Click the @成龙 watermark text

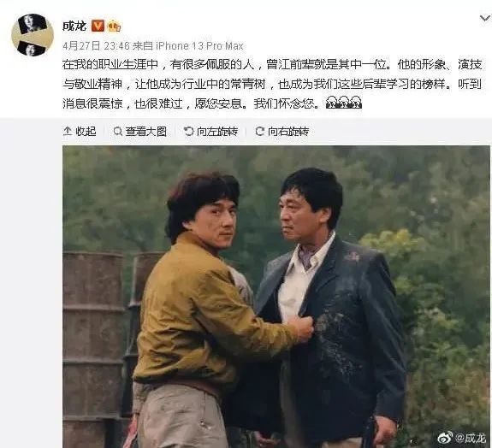tap(470, 438)
